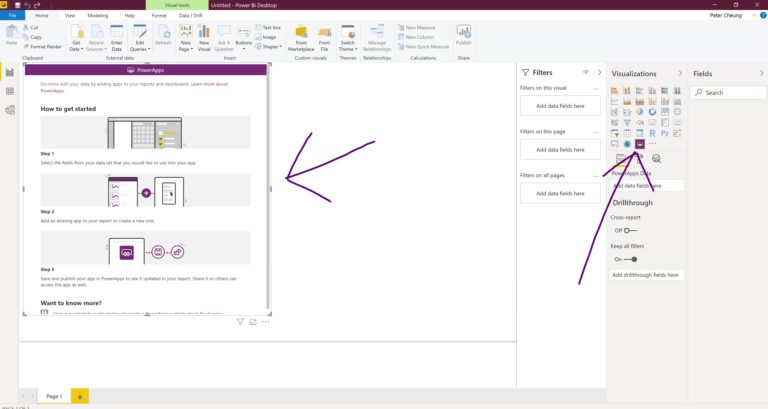
Task: Switch to the View ribbon tab
Action: pos(70,16)
